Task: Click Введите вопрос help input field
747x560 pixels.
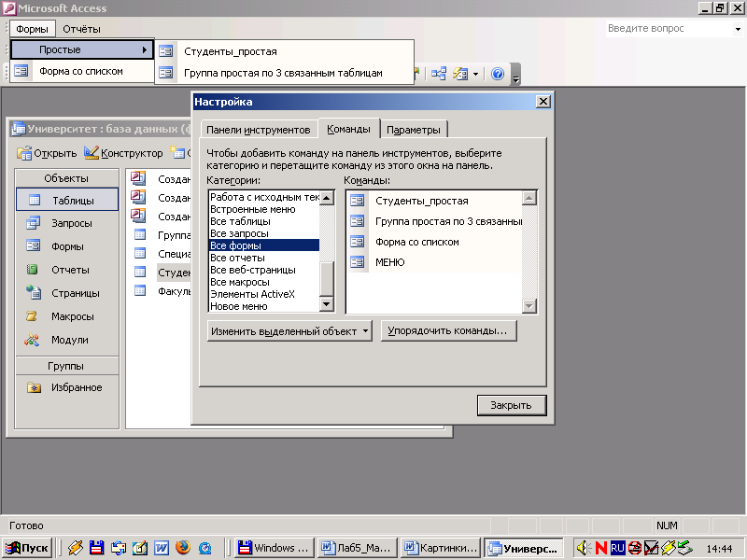Action: 669,29
